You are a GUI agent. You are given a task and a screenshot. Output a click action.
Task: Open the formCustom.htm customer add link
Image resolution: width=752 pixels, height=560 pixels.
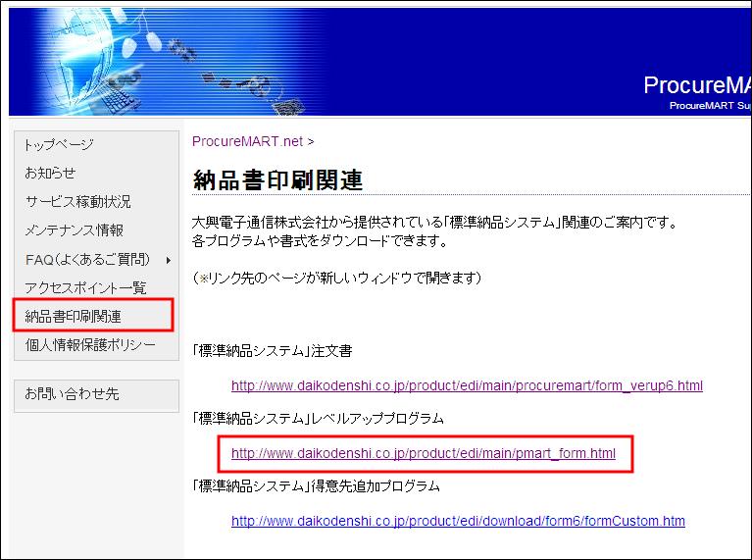tap(458, 521)
